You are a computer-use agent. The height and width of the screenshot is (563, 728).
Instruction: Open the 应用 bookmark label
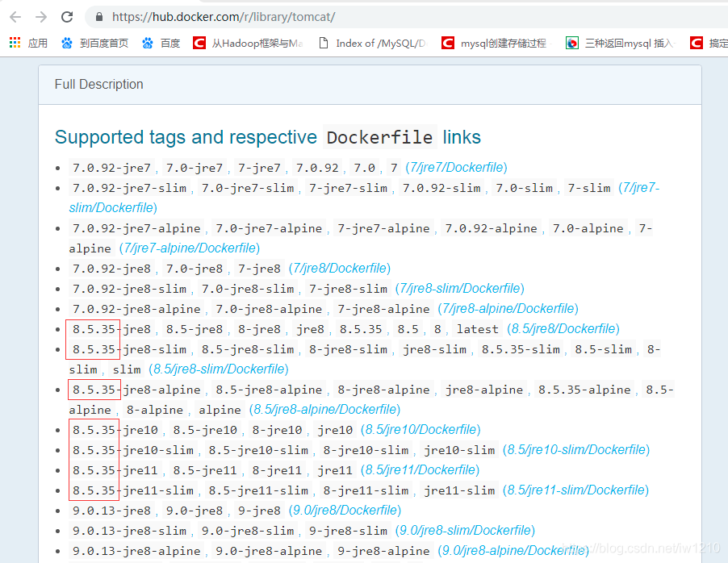coord(38,44)
